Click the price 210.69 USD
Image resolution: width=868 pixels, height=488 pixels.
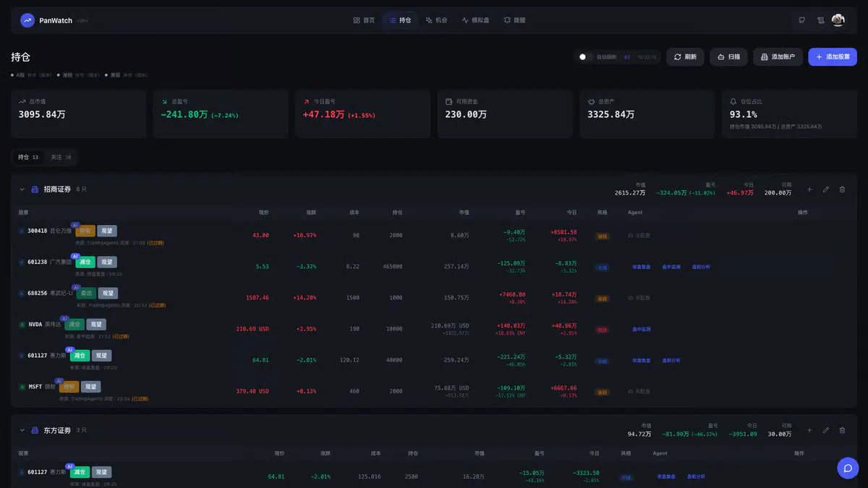(x=252, y=329)
